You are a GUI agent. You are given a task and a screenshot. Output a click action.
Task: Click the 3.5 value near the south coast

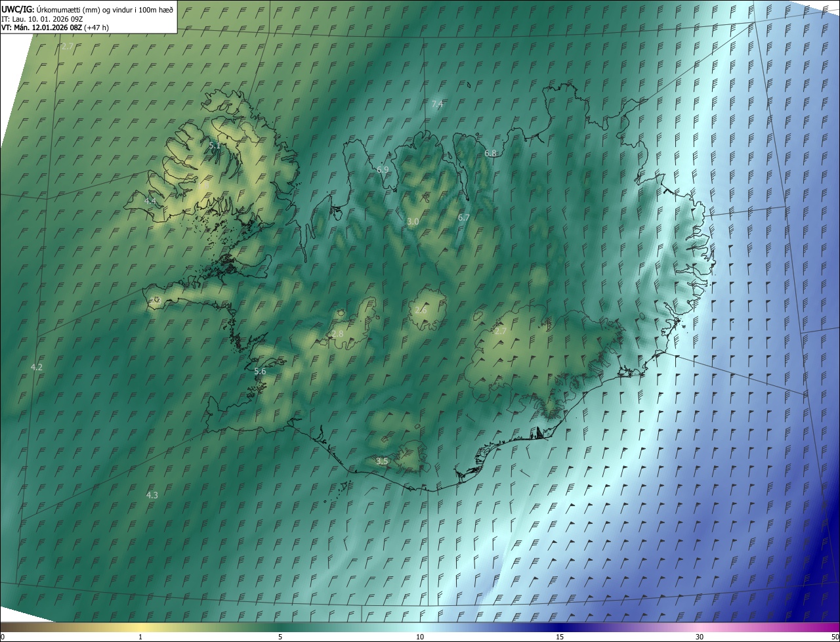382,461
